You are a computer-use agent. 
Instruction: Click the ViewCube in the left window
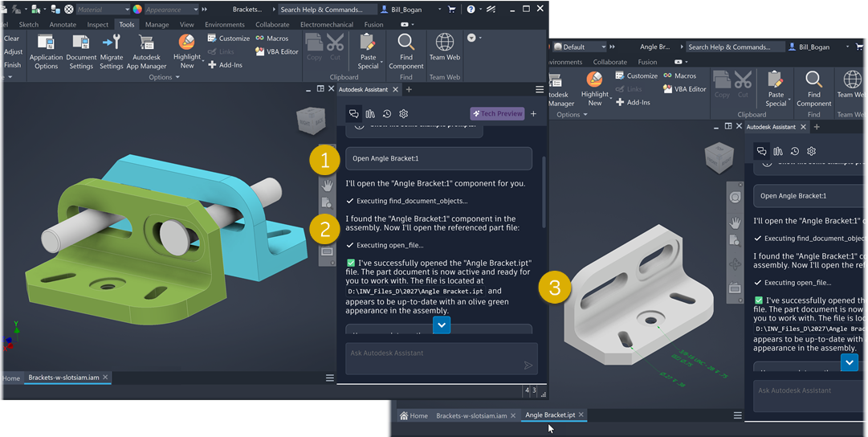pos(311,120)
